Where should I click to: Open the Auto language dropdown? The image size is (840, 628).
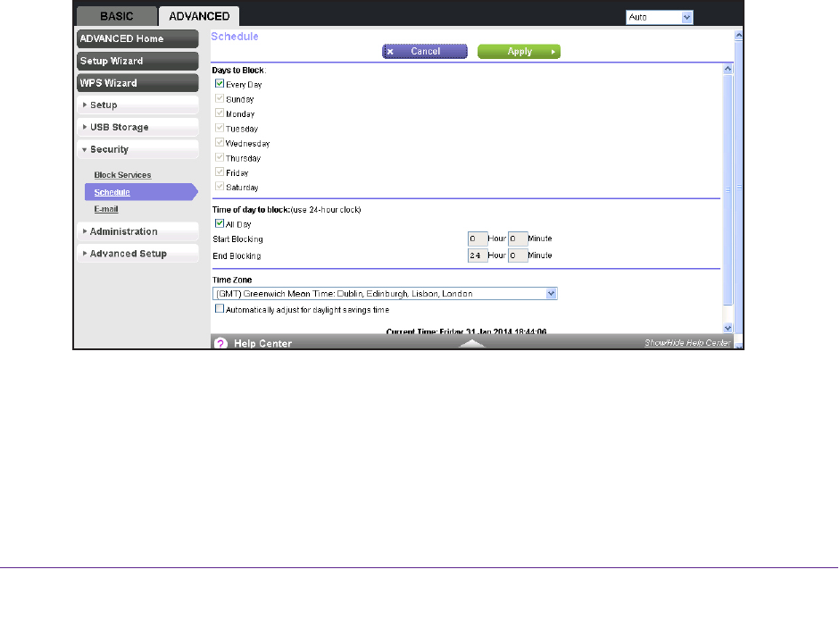coord(686,17)
